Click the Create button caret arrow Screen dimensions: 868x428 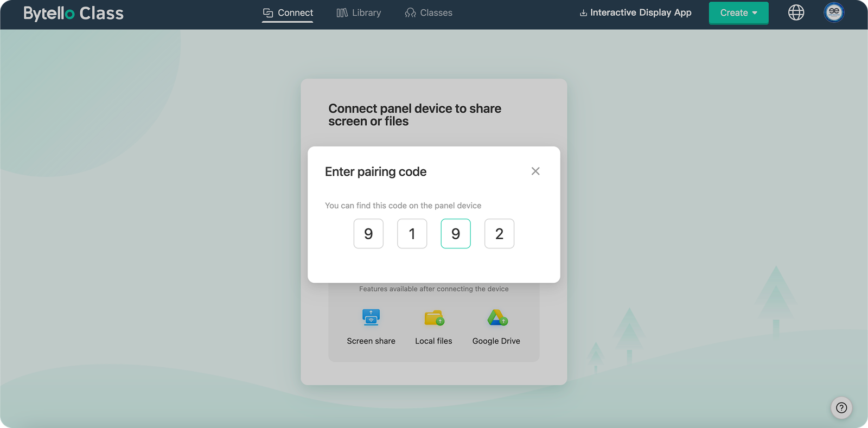pos(755,13)
